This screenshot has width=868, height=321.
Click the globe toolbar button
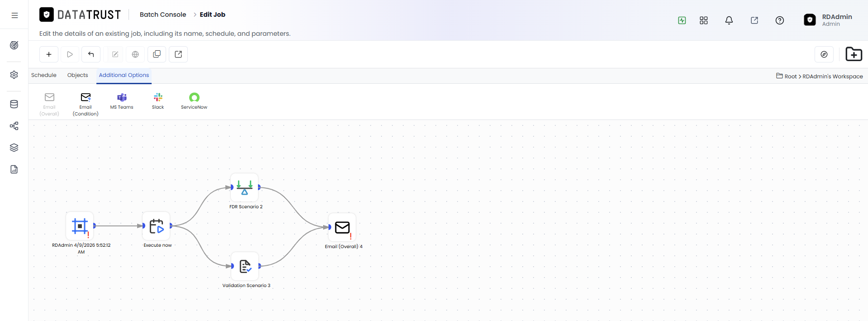click(x=135, y=54)
